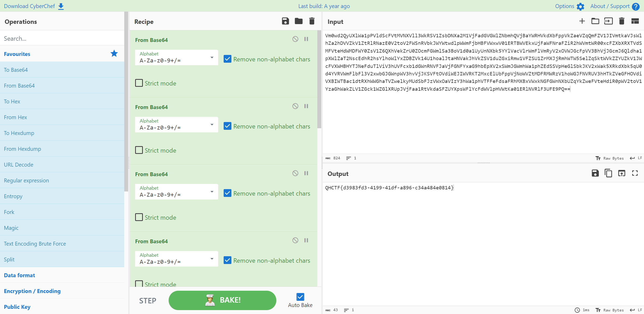Clear the recipe with the trash icon
644x314 pixels.
click(x=312, y=21)
